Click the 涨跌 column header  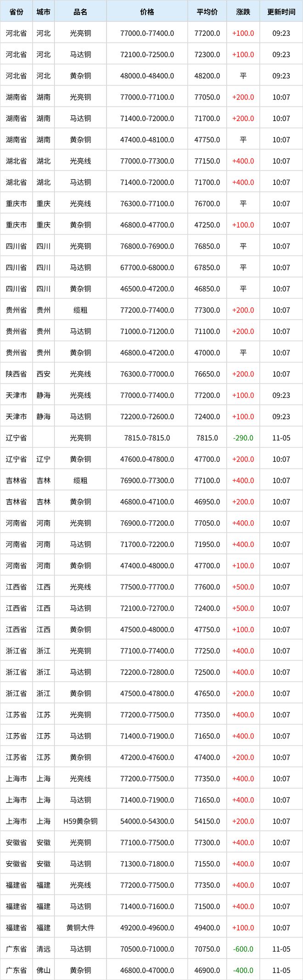(243, 12)
